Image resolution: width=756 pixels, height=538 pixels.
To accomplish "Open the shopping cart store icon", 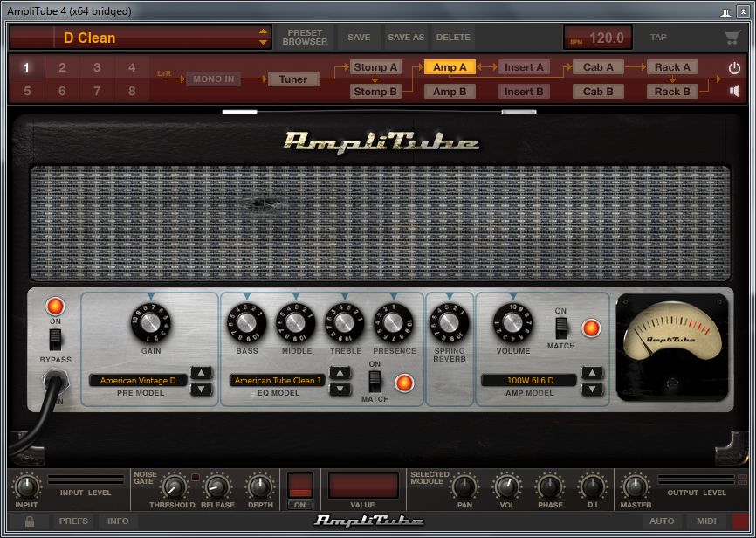I will pyautogui.click(x=732, y=38).
